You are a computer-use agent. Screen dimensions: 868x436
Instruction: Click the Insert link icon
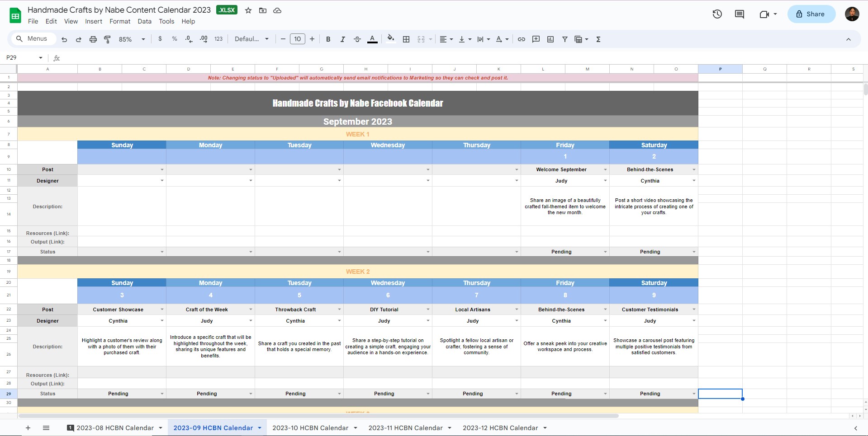(522, 39)
